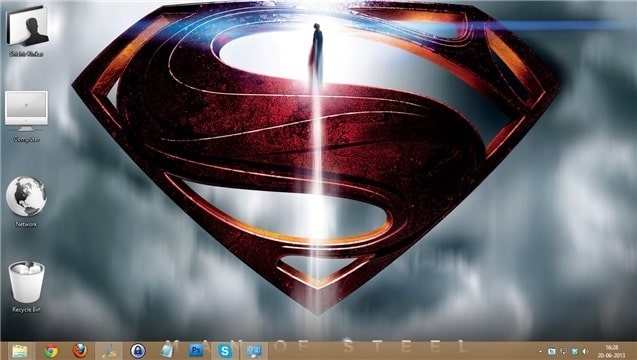Image resolution: width=637 pixels, height=360 pixels.
Task: Show hidden system tray icons
Action: tap(540, 351)
